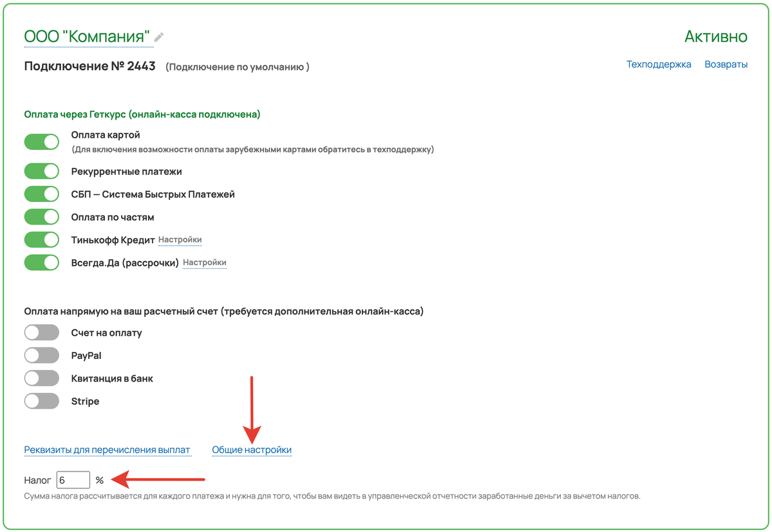Go to the Возвраты link
The height and width of the screenshot is (532, 772).
coord(726,64)
